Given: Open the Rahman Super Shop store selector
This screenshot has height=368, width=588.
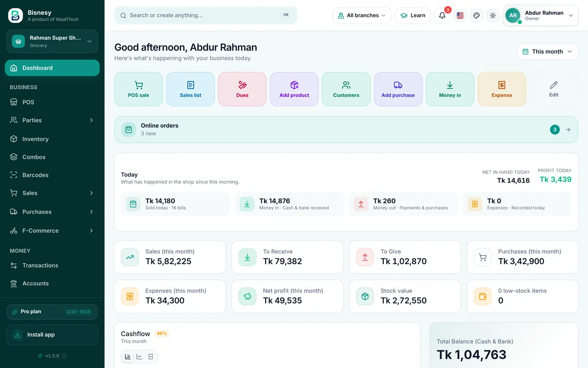Looking at the screenshot, I should pos(52,41).
